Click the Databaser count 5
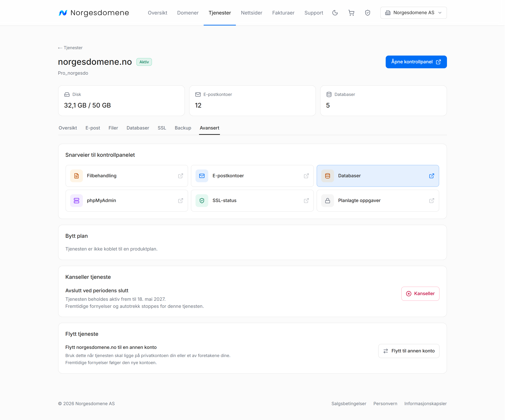The image size is (510, 420). (328, 105)
